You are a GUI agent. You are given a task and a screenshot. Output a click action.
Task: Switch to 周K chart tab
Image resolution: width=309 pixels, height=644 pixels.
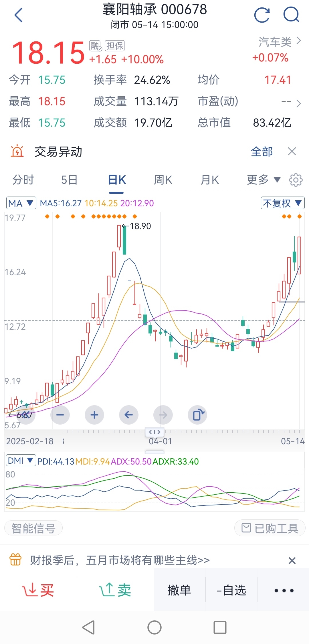click(163, 180)
